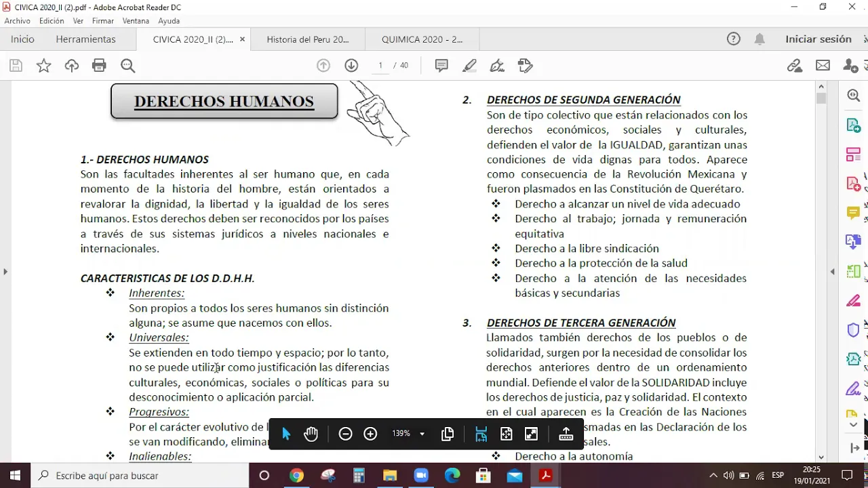Screen dimensions: 868x488
Task: Click the expand pane arrow at the bottom of the right pane
Action: coord(854,448)
